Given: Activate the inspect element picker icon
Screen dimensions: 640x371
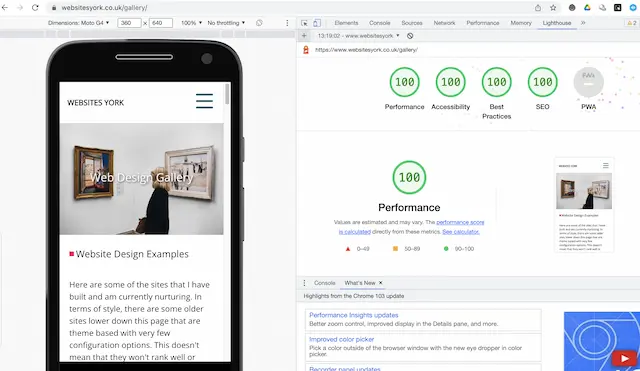Looking at the screenshot, I should click(304, 23).
